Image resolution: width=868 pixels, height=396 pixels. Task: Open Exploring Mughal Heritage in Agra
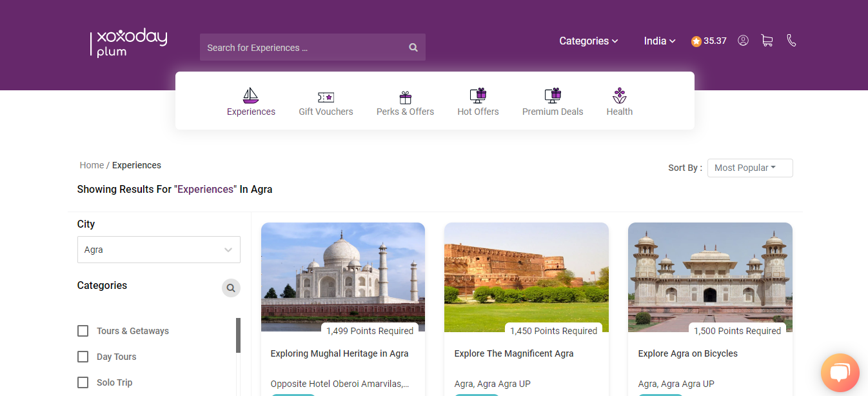[x=339, y=353]
